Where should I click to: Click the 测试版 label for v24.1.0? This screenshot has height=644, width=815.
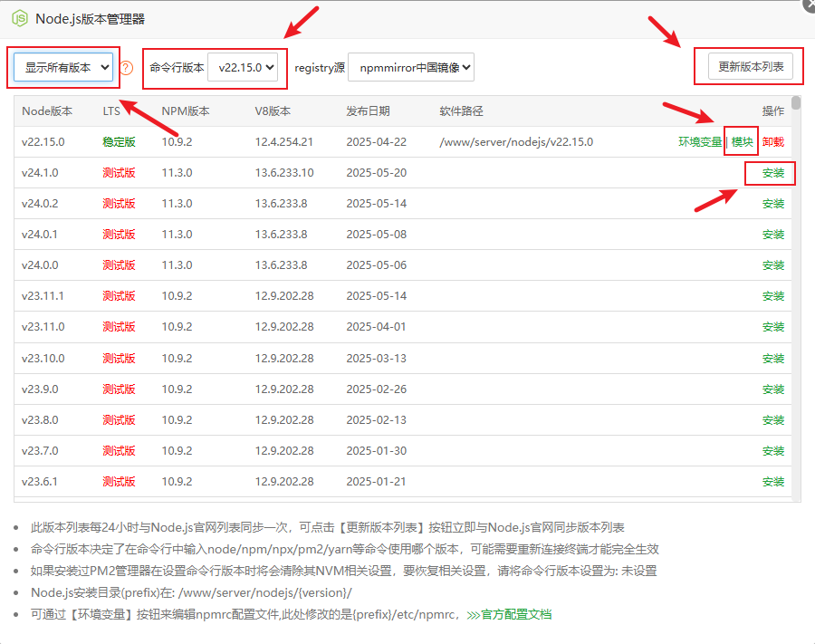tap(119, 173)
